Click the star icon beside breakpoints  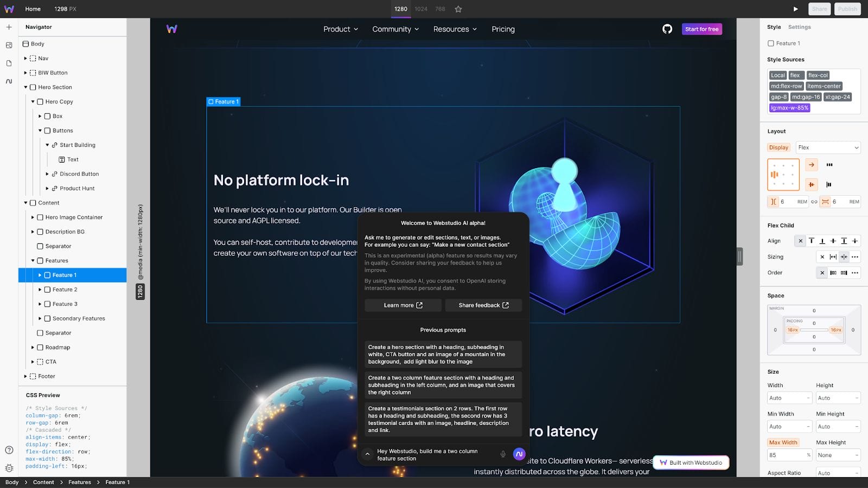458,9
